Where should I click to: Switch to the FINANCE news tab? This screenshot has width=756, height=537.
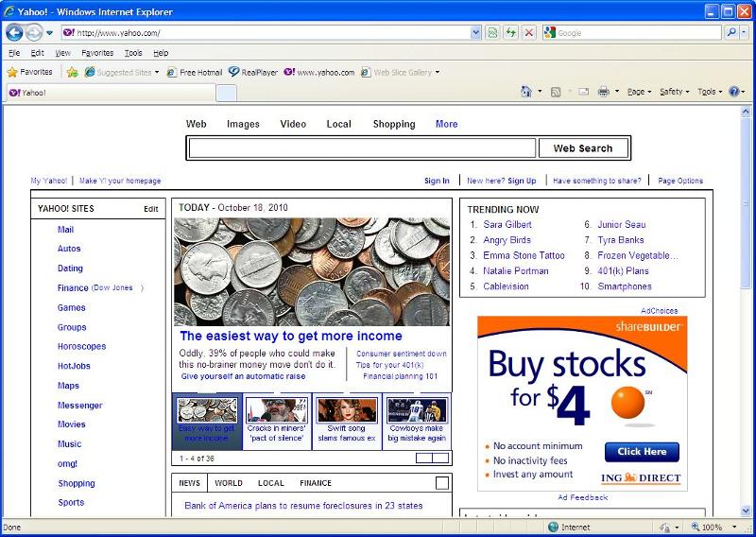click(x=316, y=483)
